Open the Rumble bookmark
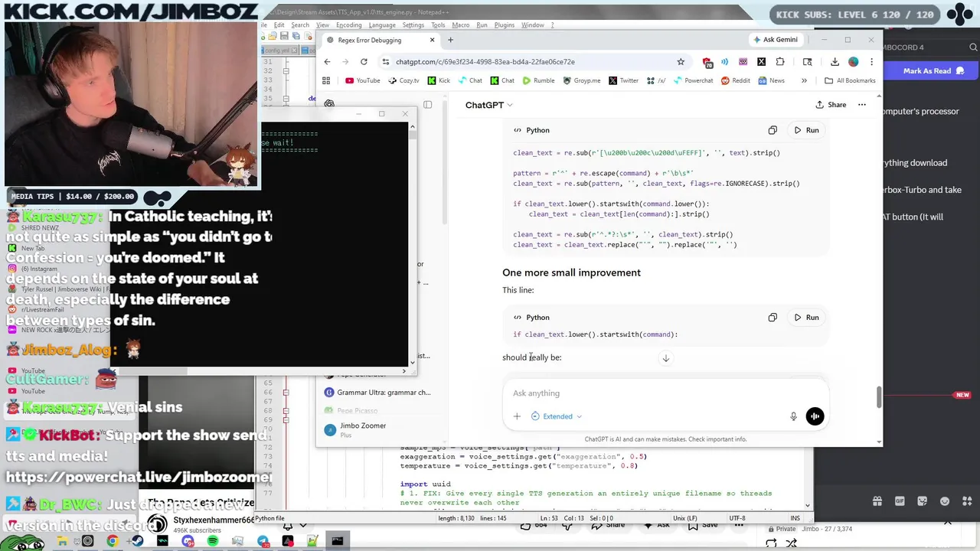980x551 pixels. pyautogui.click(x=538, y=80)
